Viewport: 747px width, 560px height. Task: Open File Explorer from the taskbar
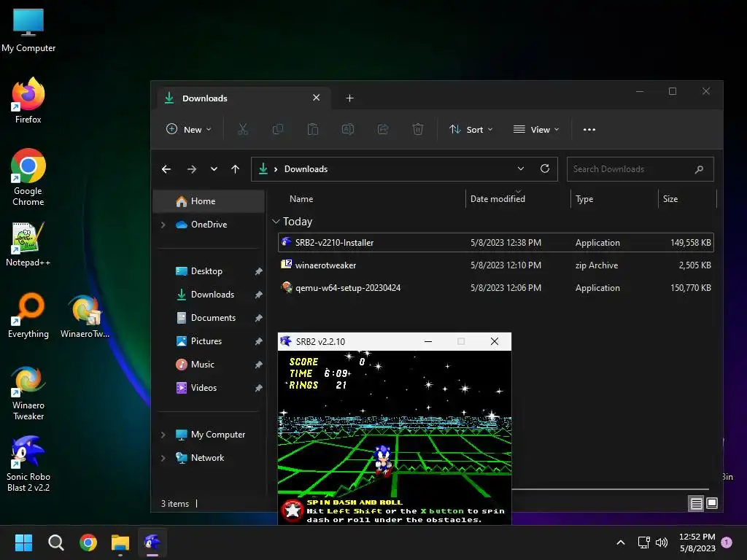[120, 542]
